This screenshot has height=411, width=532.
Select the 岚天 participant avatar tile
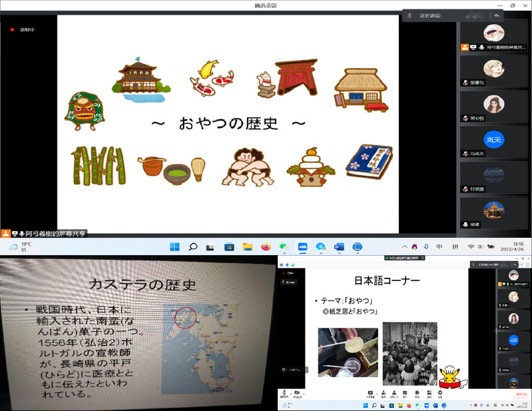[493, 139]
